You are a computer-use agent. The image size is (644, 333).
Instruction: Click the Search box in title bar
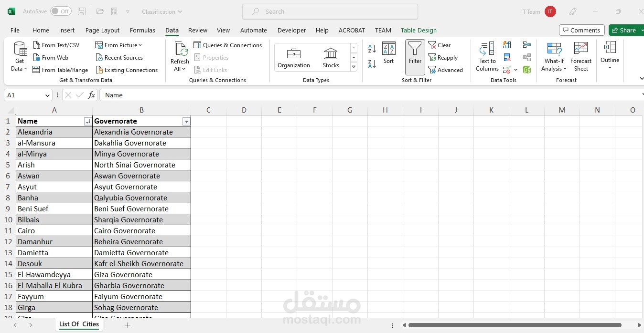[330, 11]
